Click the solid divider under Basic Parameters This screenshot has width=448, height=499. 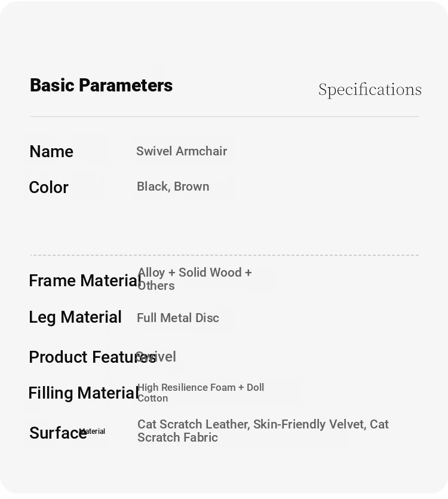pyautogui.click(x=225, y=117)
